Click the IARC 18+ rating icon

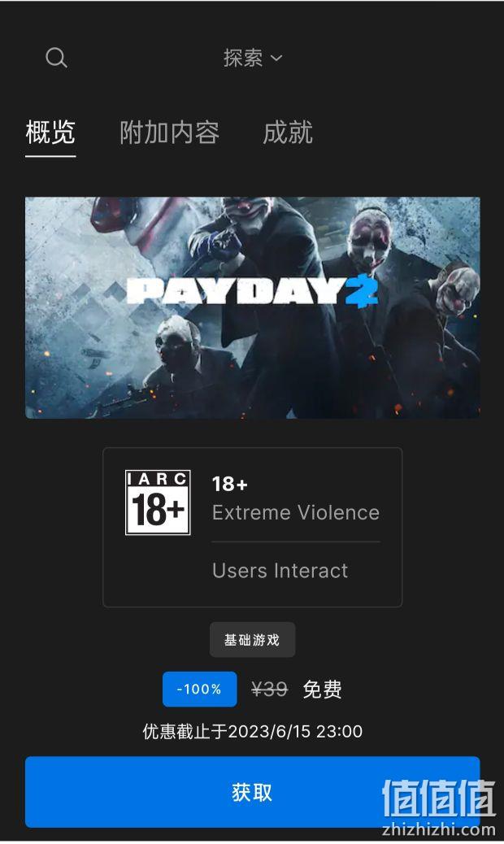coord(158,502)
